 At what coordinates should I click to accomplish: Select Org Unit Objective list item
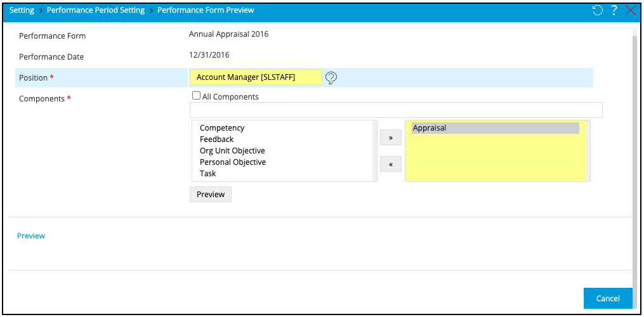pyautogui.click(x=232, y=151)
